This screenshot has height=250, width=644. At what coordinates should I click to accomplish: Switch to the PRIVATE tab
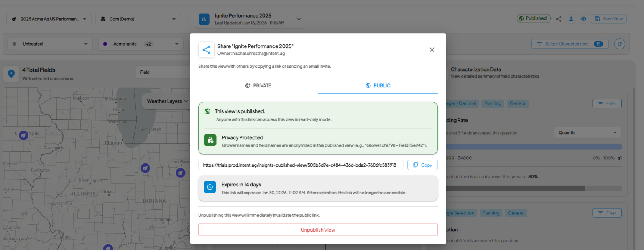pyautogui.click(x=258, y=86)
